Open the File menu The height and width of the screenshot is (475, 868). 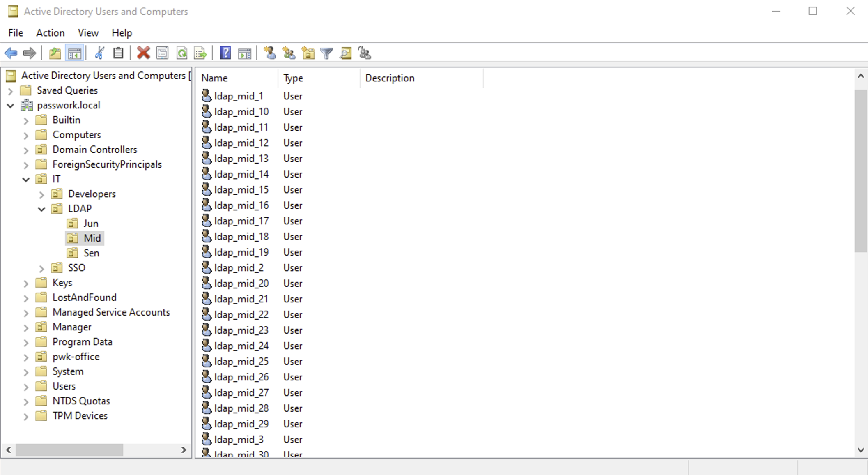click(16, 32)
